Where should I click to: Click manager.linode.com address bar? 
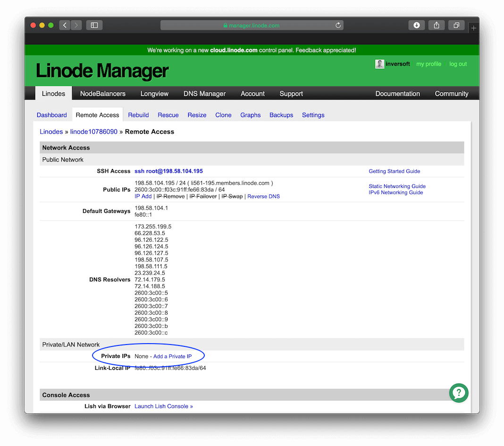point(252,25)
